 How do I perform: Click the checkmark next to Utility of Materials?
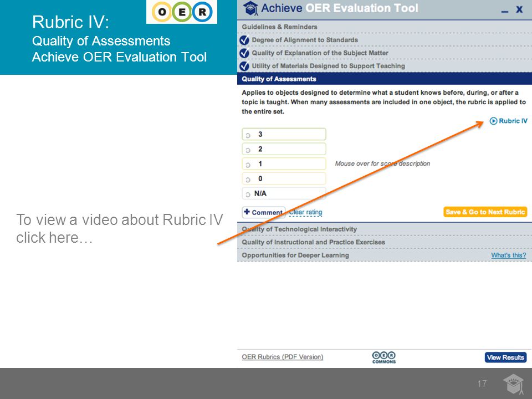click(x=244, y=66)
